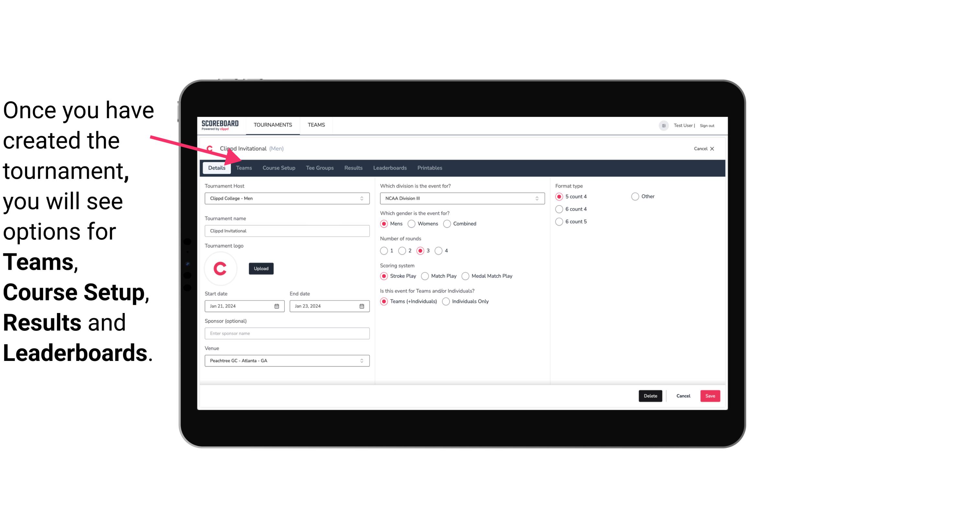Click the Clippd C logo color swatch

pyautogui.click(x=221, y=267)
